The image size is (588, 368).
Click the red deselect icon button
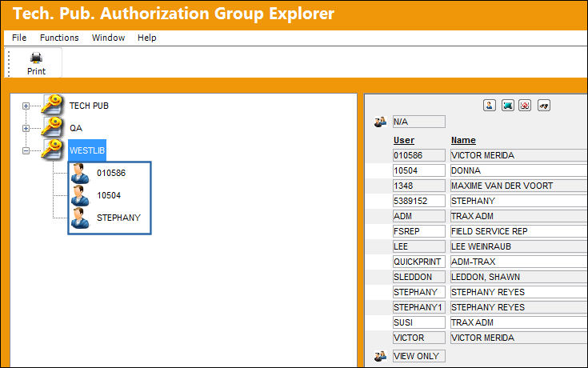click(525, 106)
